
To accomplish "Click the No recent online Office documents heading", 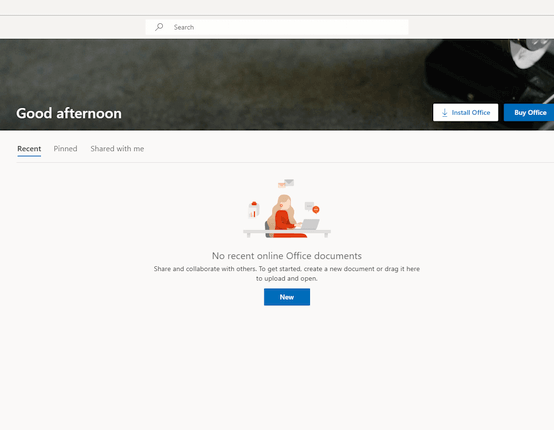I will pyautogui.click(x=287, y=256).
